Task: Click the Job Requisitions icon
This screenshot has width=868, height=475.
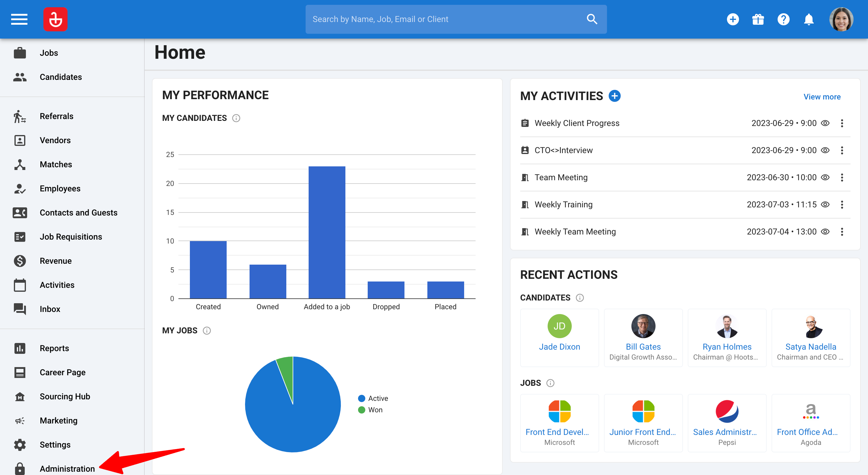Action: click(20, 237)
